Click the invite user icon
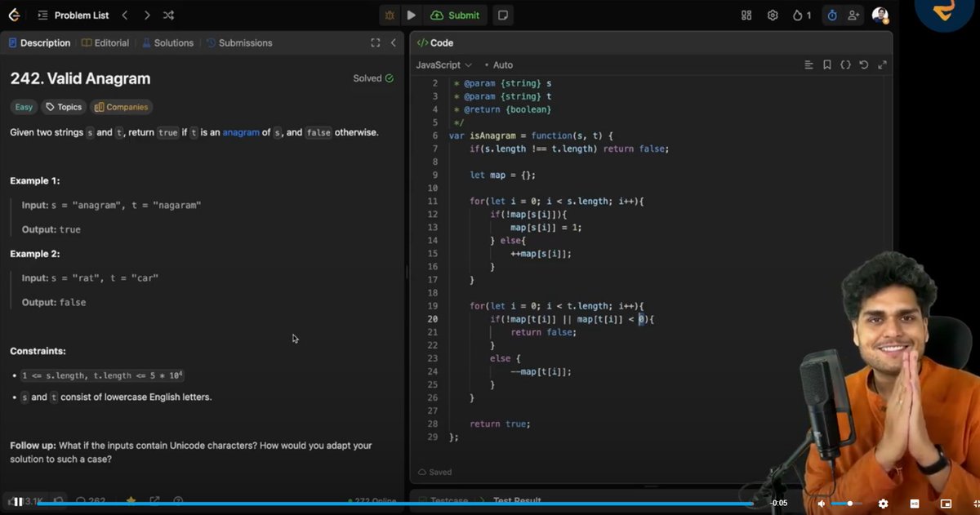The image size is (980, 515). (x=854, y=15)
